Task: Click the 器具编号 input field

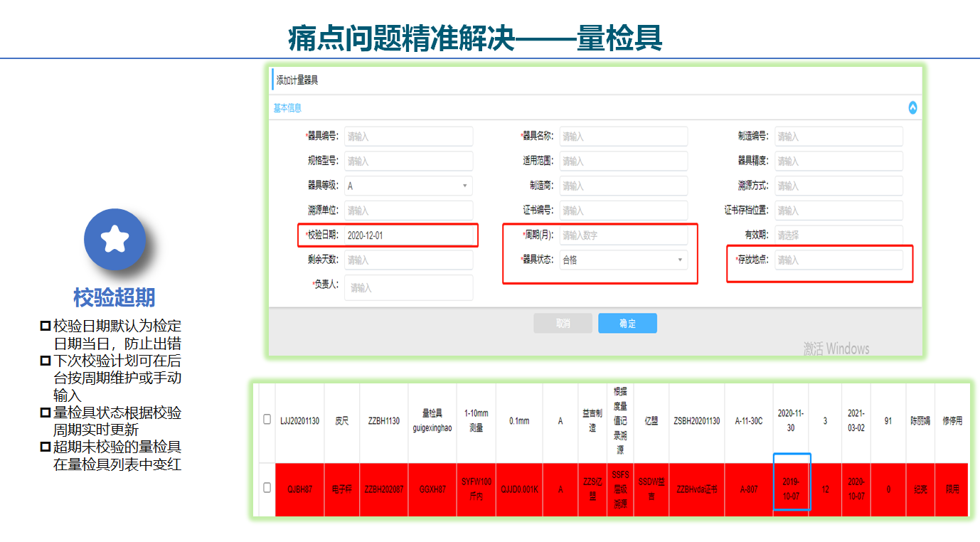Action: pyautogui.click(x=408, y=137)
